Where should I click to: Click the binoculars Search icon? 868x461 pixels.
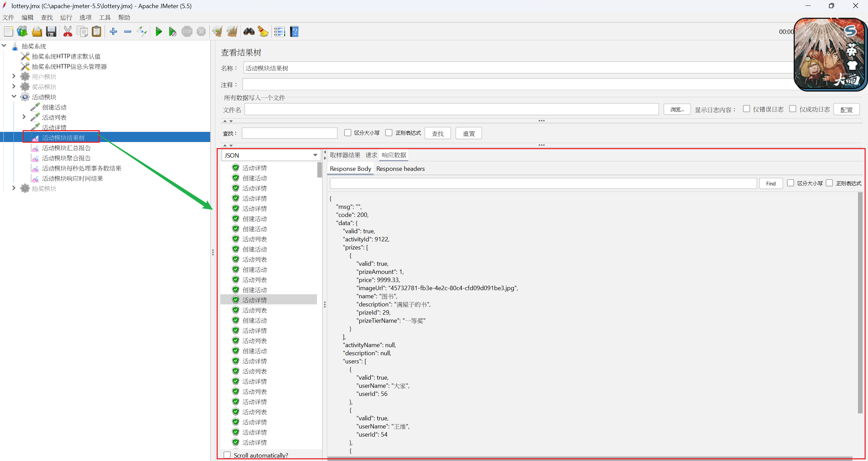pyautogui.click(x=249, y=32)
